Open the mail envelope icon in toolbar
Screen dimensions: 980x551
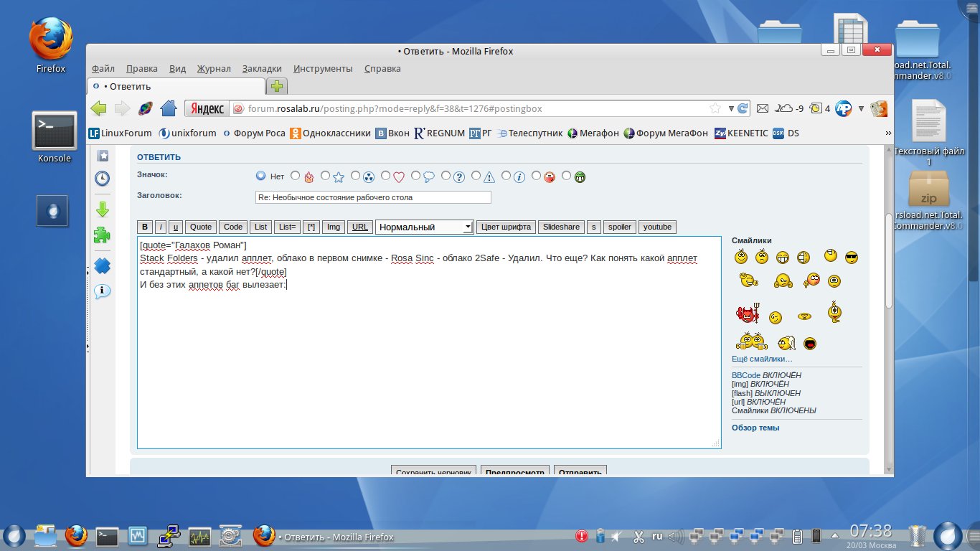pos(763,108)
